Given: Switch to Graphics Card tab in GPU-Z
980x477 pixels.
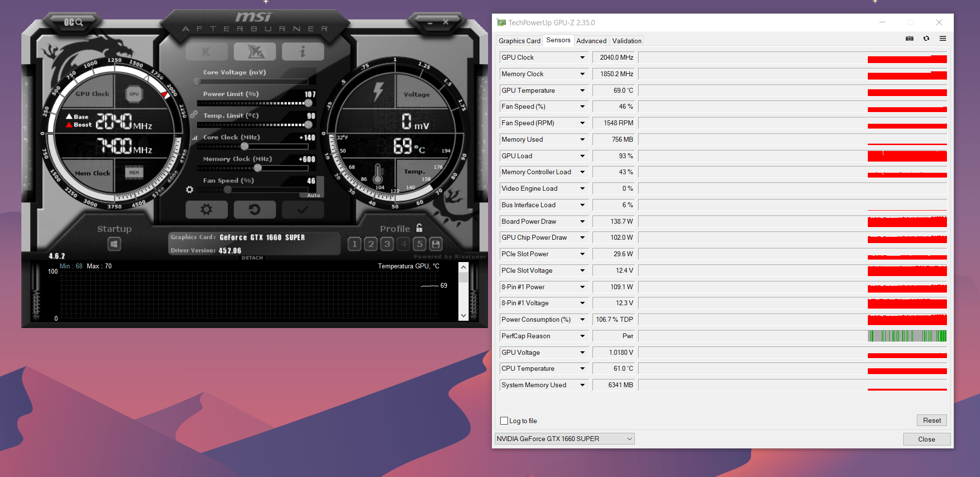Looking at the screenshot, I should coord(519,41).
